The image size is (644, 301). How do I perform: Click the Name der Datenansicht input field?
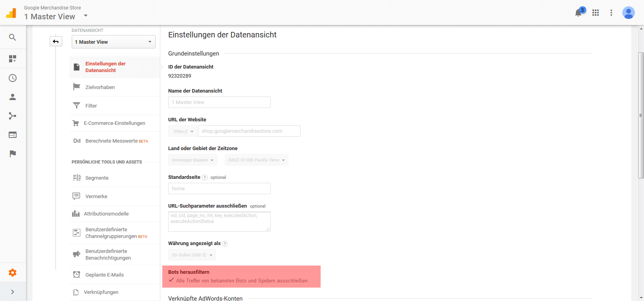point(219,102)
